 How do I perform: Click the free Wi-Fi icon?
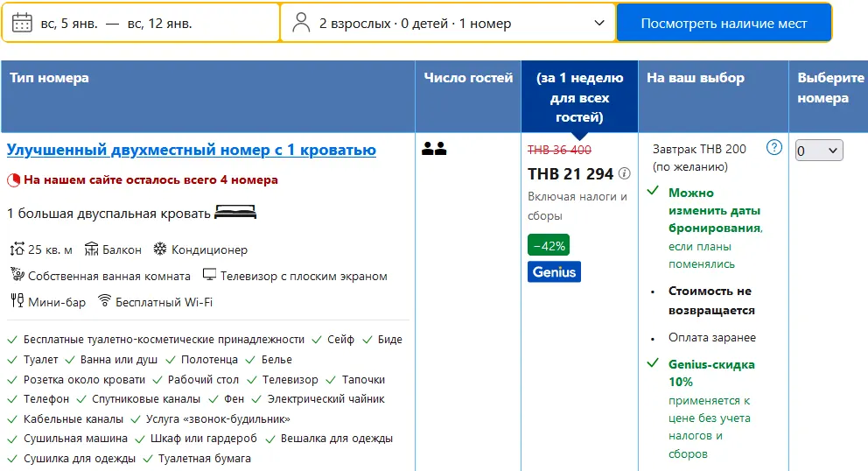coord(104,301)
